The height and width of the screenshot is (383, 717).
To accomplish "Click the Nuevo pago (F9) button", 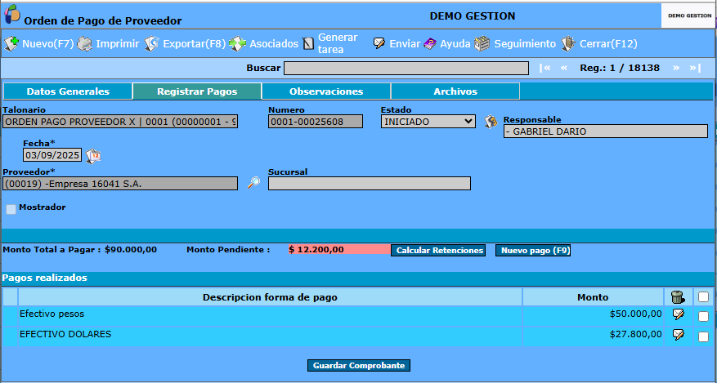I will pos(533,250).
